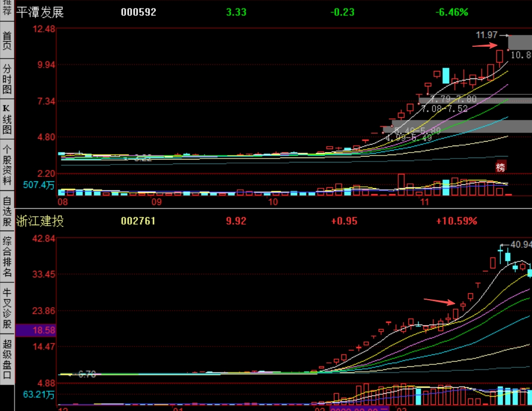
Task: Click the 507.4万 volume label
Action: [x=39, y=185]
